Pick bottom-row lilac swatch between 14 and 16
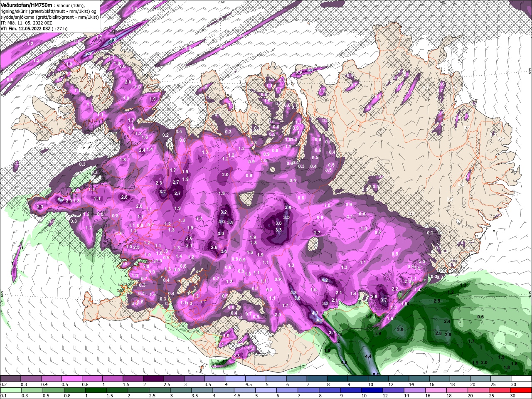Screen dimensions: 532x399 [415, 390]
